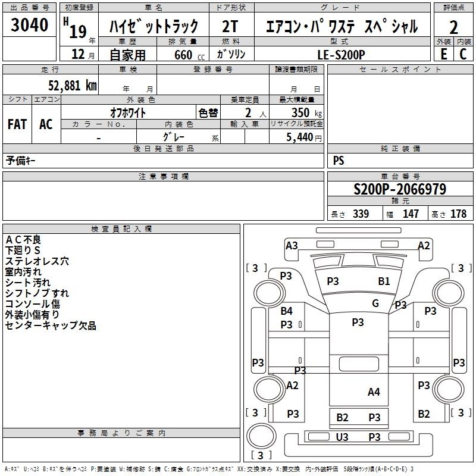476x476 pixels.
Task: Click the B4 mark on left door
Action: point(287,311)
